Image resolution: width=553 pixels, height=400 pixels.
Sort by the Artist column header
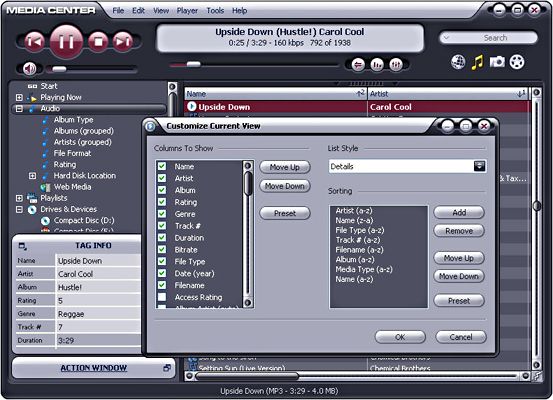point(448,94)
